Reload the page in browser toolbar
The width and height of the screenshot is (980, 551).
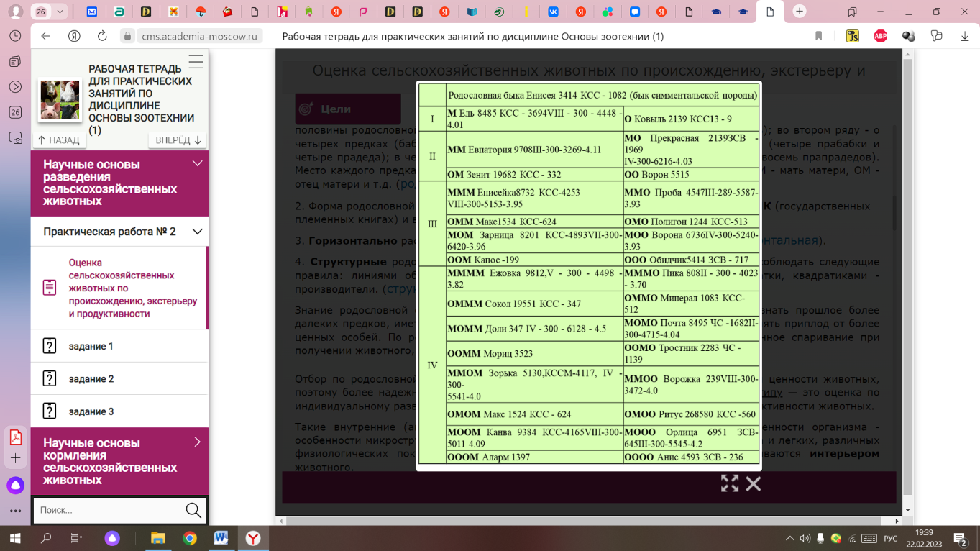pyautogui.click(x=102, y=36)
